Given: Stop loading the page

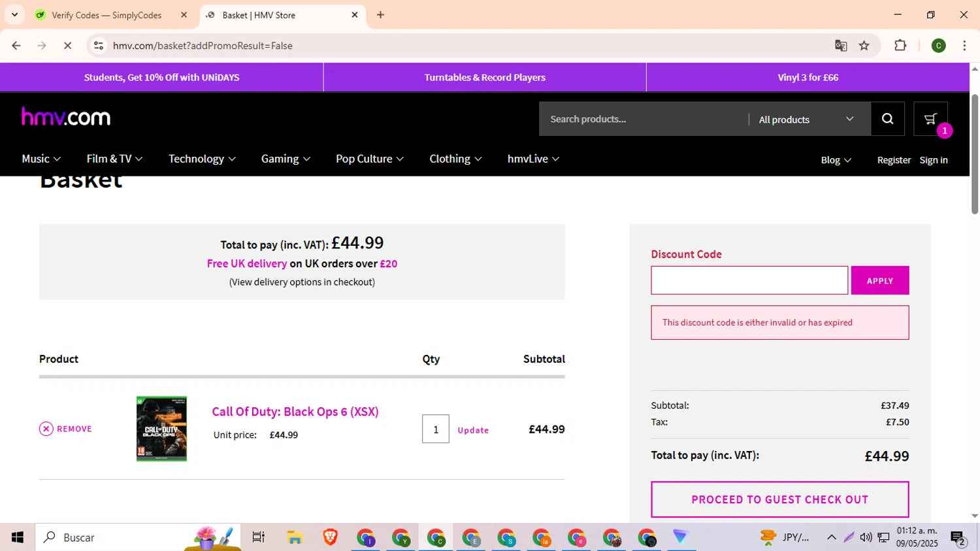Looking at the screenshot, I should (67, 46).
